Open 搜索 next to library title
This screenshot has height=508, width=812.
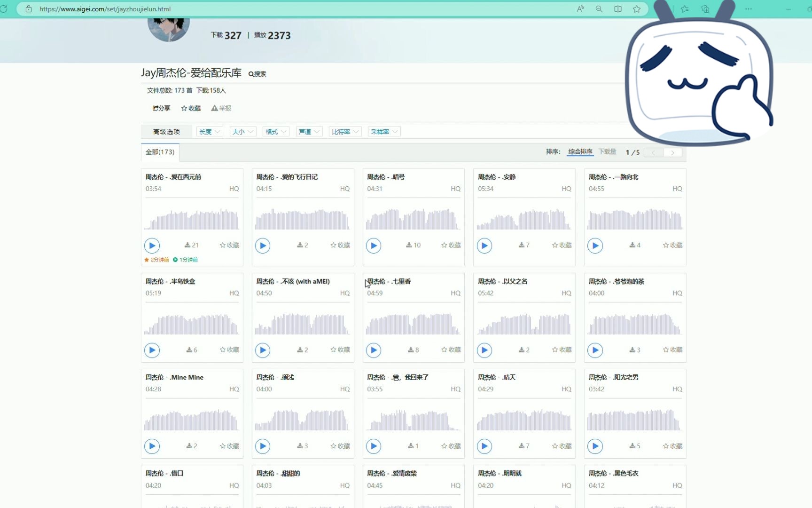coord(257,74)
